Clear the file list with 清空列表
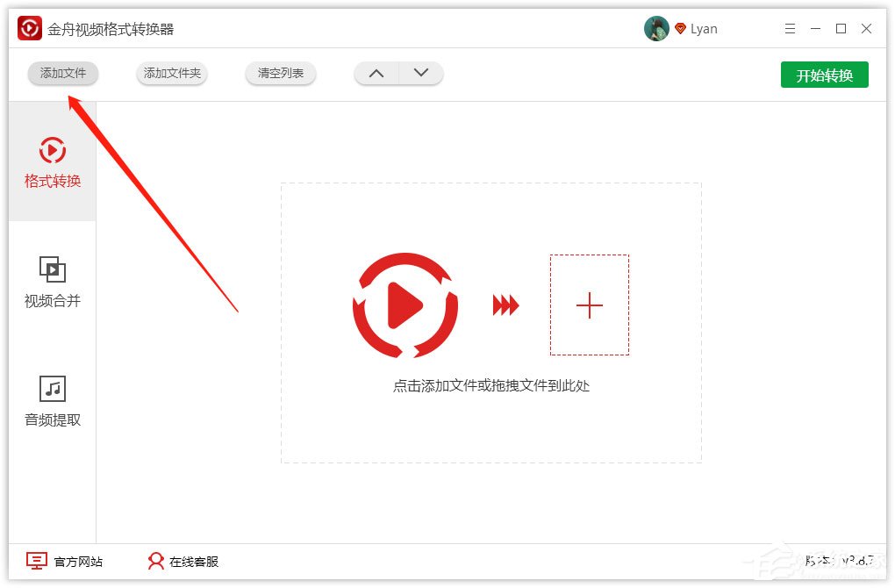 (280, 74)
